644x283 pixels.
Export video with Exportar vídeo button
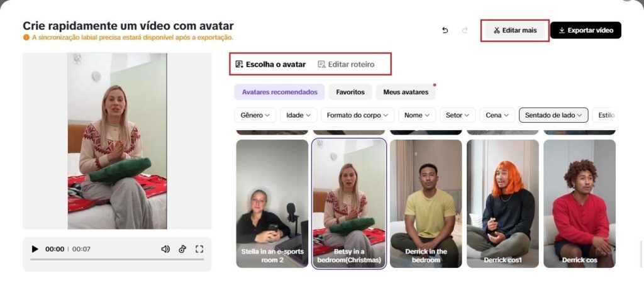pyautogui.click(x=586, y=30)
